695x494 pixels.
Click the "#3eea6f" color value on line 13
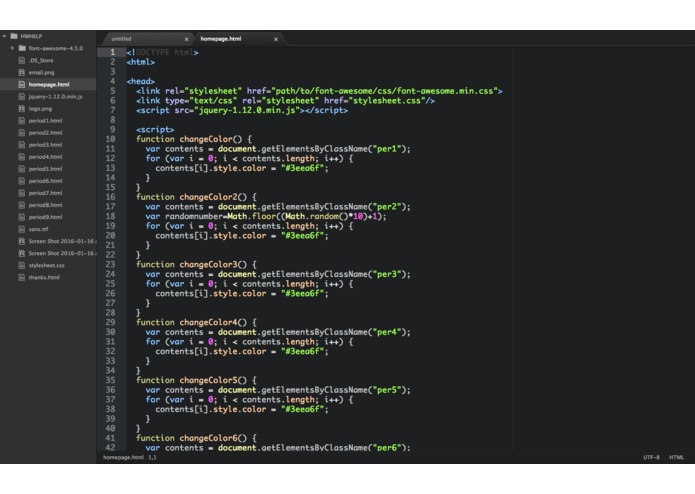[x=302, y=168]
